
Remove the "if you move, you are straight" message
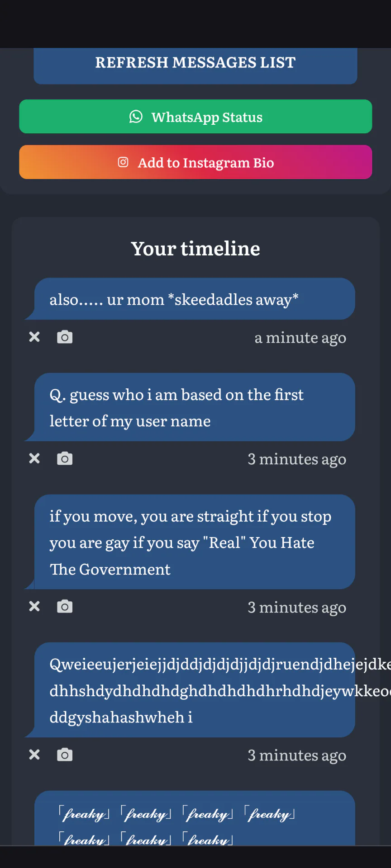coord(34,607)
